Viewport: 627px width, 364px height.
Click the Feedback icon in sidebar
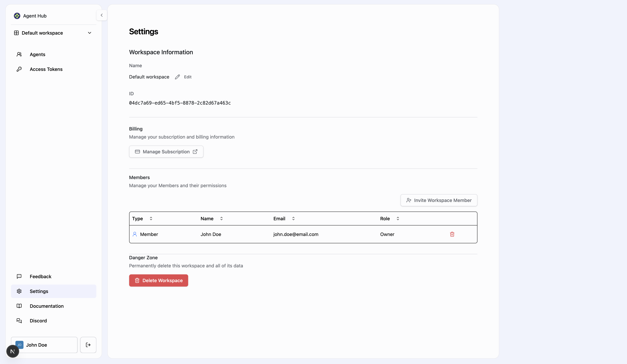(19, 276)
